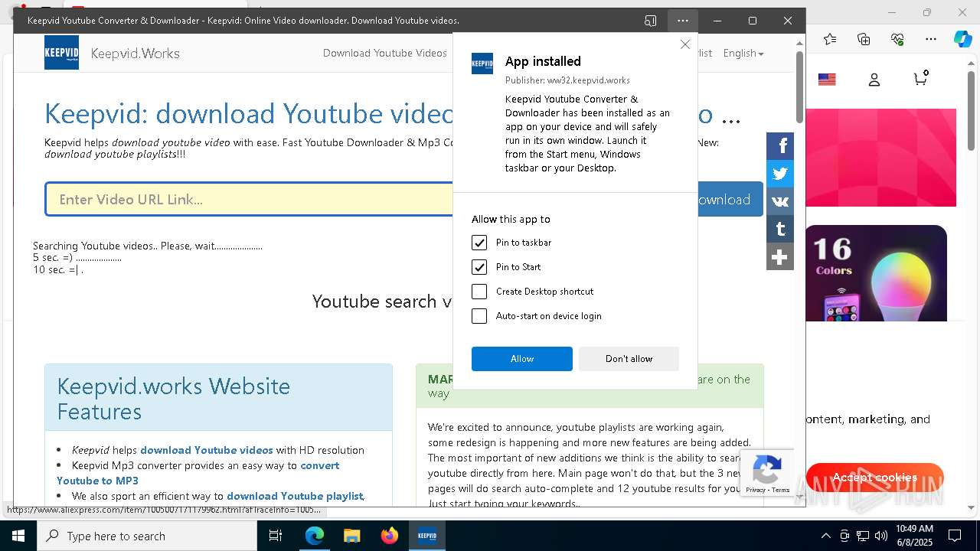Open Edge collections icon
The width and height of the screenshot is (980, 551).
coord(864,39)
